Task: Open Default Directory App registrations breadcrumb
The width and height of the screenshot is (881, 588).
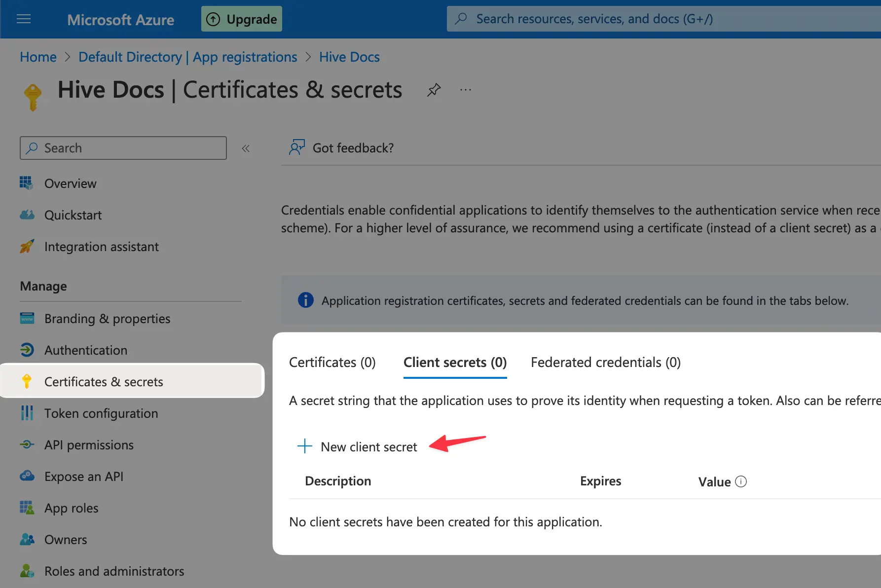Action: (x=187, y=57)
